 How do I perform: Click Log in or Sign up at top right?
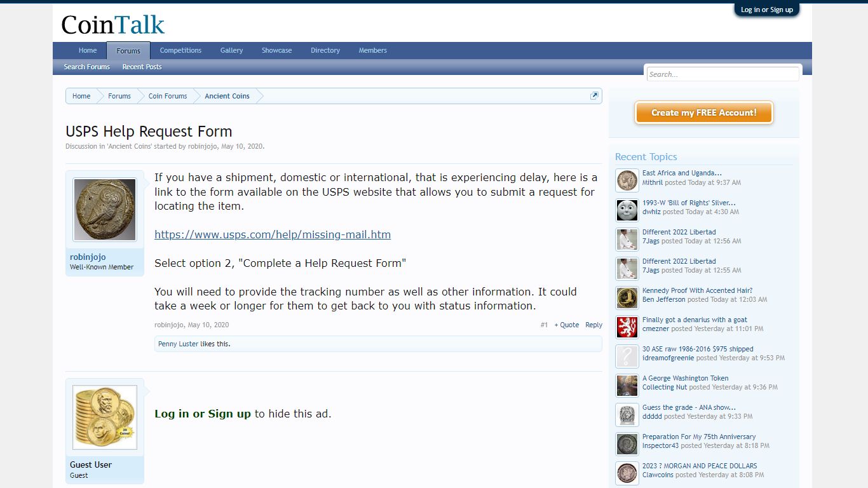tap(767, 10)
